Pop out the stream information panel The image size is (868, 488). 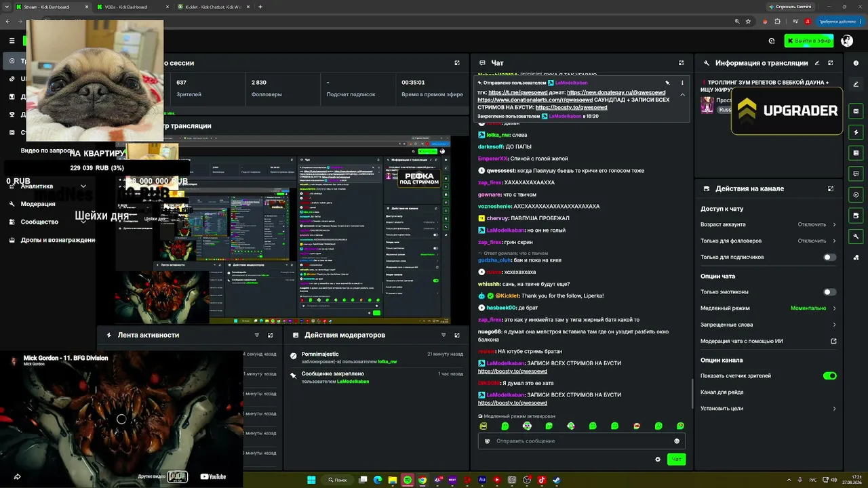[831, 63]
